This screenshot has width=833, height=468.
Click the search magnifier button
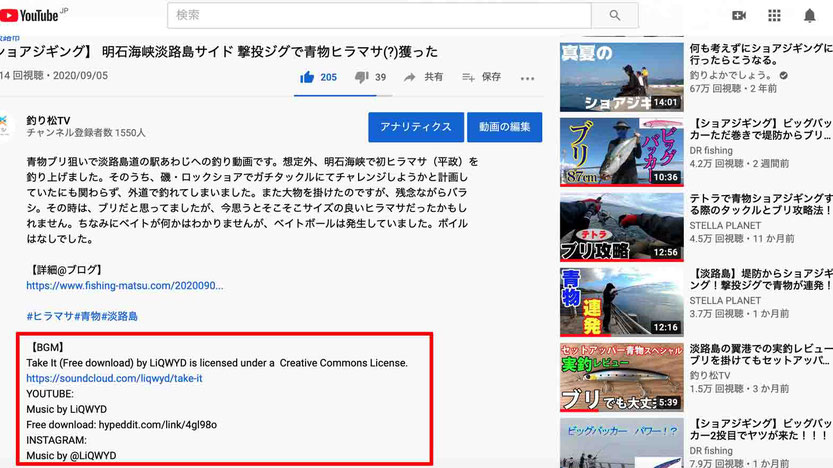615,15
